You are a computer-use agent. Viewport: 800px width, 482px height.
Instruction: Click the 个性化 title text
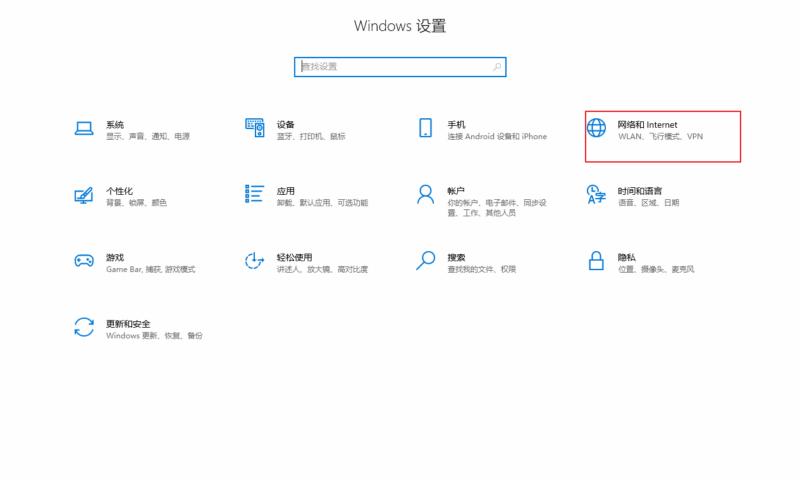coord(119,190)
